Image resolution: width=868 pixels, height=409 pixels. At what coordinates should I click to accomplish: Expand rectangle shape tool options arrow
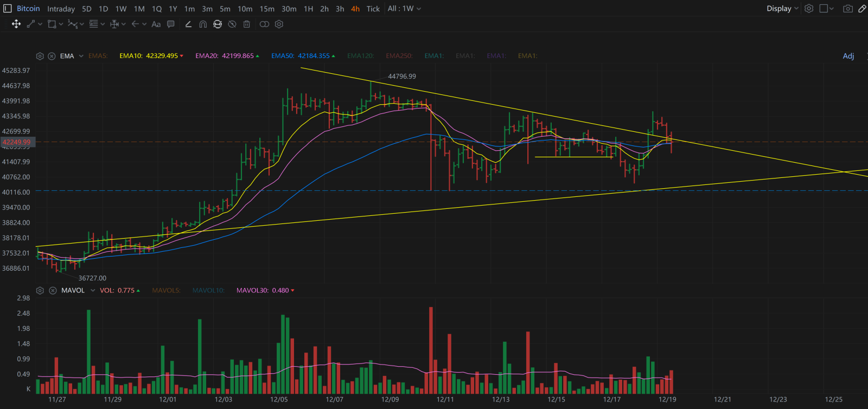coord(61,24)
